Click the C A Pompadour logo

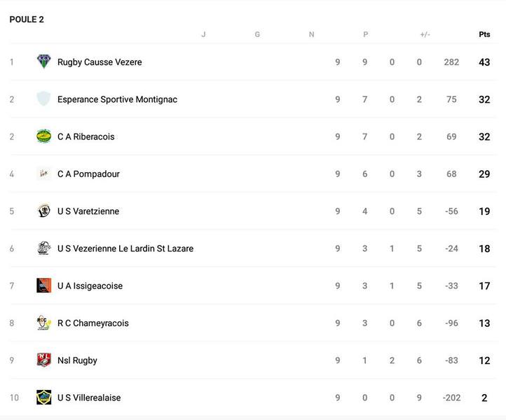[44, 174]
